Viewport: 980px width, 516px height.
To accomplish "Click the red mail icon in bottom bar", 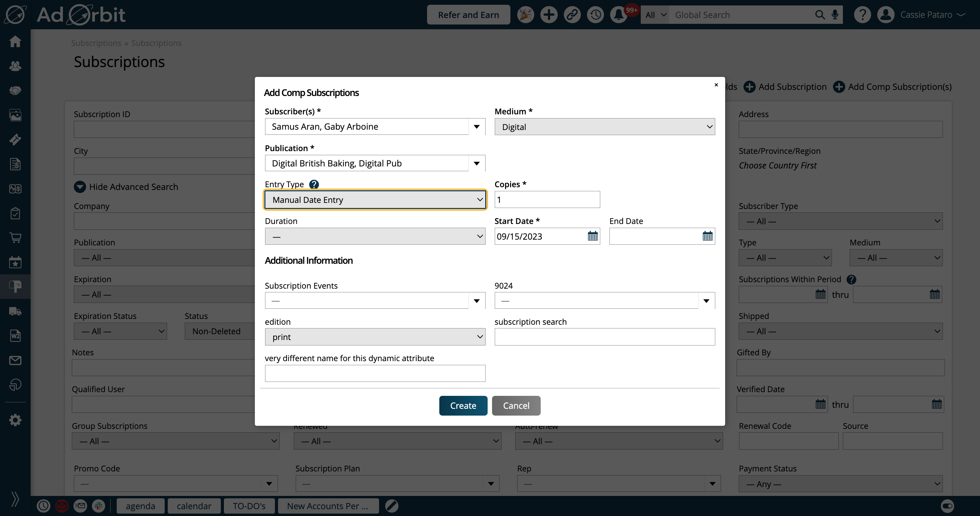I will coord(62,506).
